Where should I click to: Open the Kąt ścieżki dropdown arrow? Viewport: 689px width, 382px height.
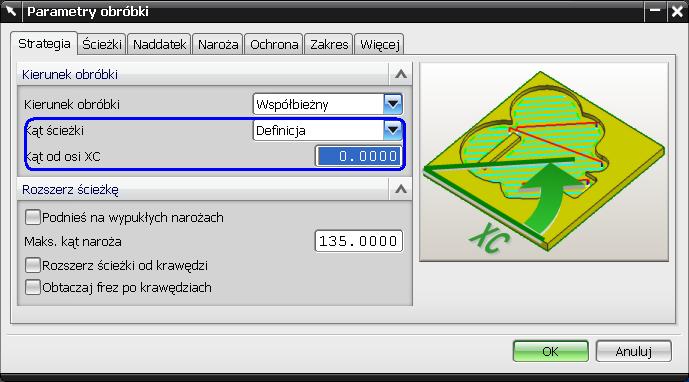point(393,130)
